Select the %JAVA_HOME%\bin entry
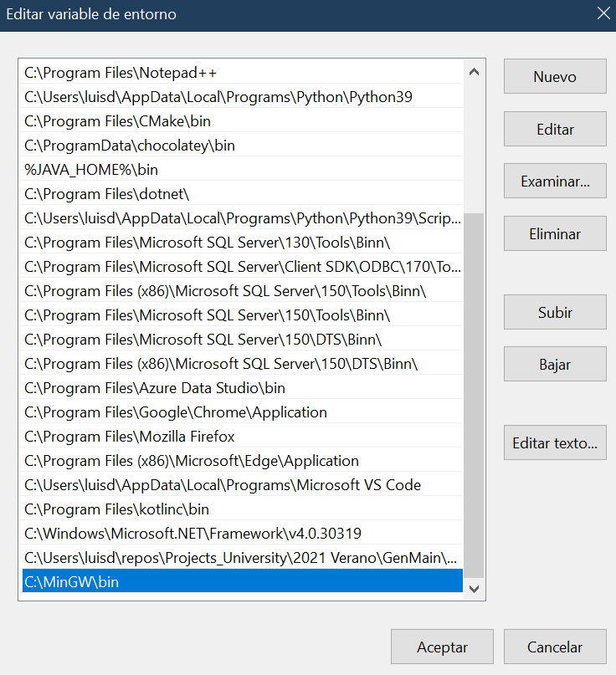The image size is (616, 675). pos(243,170)
